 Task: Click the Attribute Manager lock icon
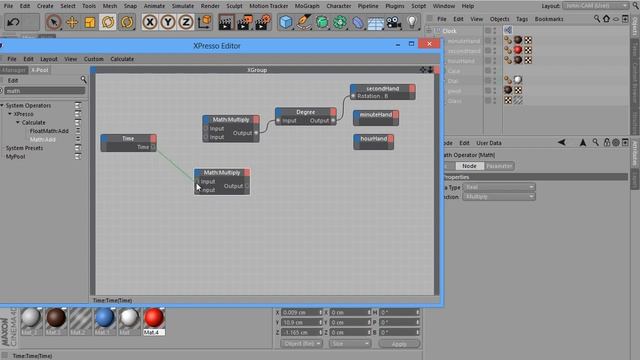tap(607, 142)
